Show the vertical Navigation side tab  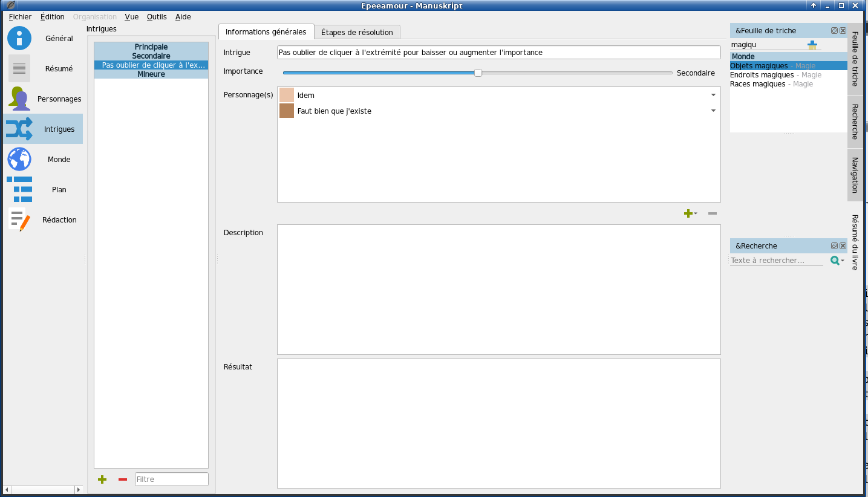click(x=855, y=175)
